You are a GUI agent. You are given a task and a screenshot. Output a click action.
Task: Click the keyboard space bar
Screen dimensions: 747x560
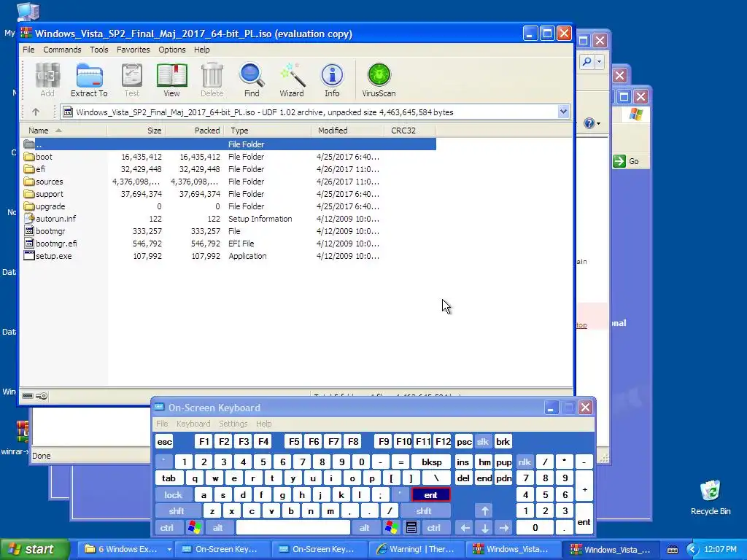click(293, 528)
